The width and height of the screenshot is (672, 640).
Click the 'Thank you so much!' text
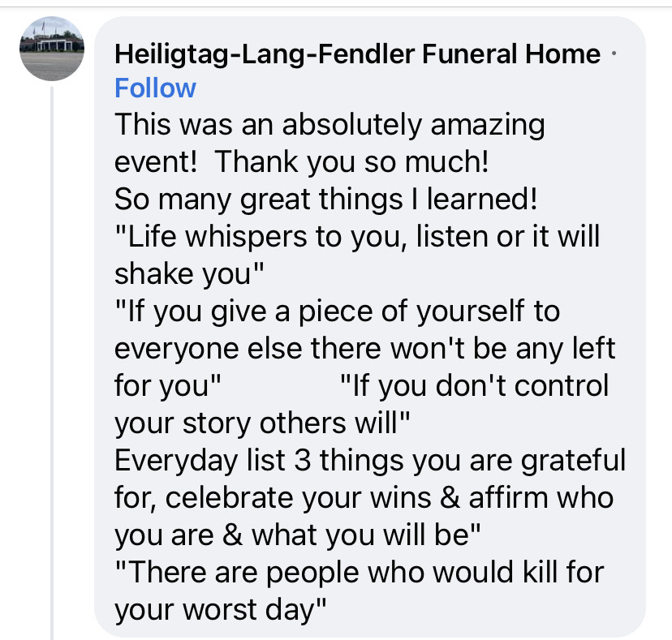(351, 162)
